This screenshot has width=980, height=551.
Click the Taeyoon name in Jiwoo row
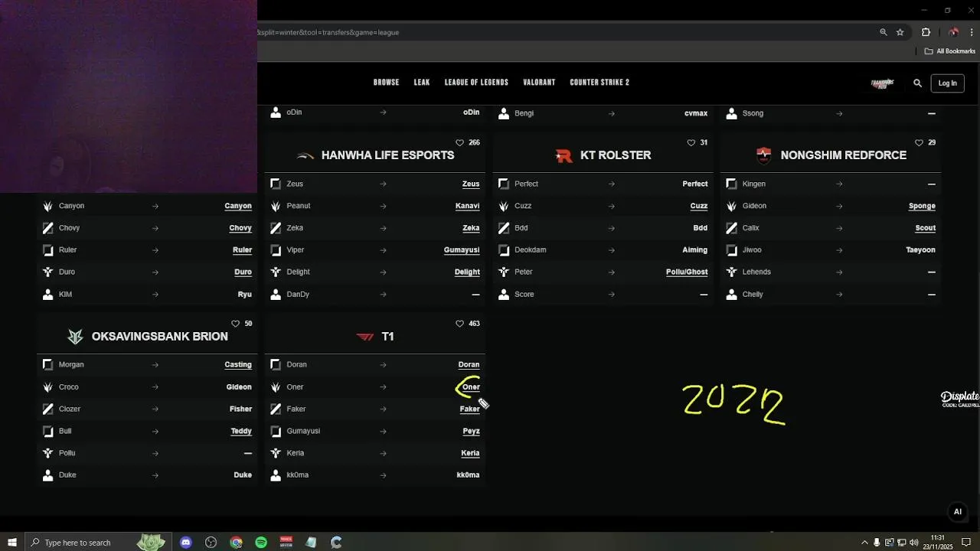tap(920, 250)
